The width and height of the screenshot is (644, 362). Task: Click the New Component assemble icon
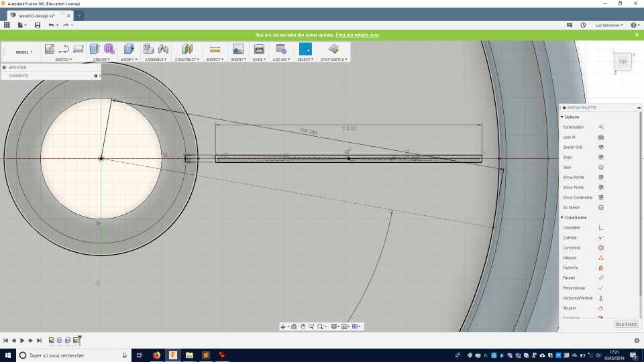click(148, 49)
